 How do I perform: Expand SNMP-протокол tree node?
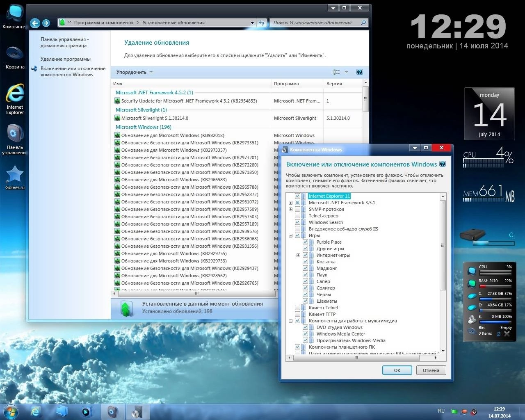(x=290, y=209)
